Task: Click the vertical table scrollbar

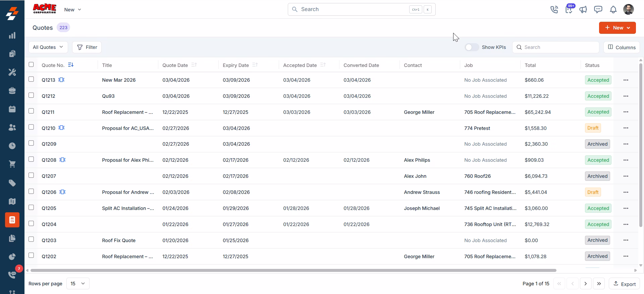Action: tap(641, 145)
